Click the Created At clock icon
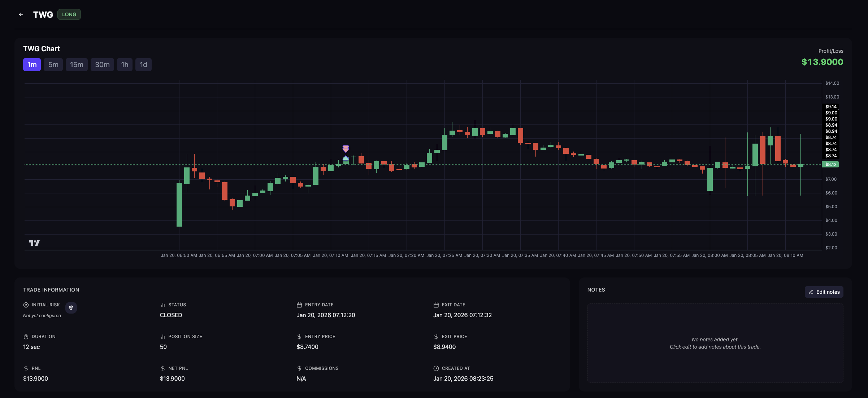Screen dimensions: 868x398 436,368
